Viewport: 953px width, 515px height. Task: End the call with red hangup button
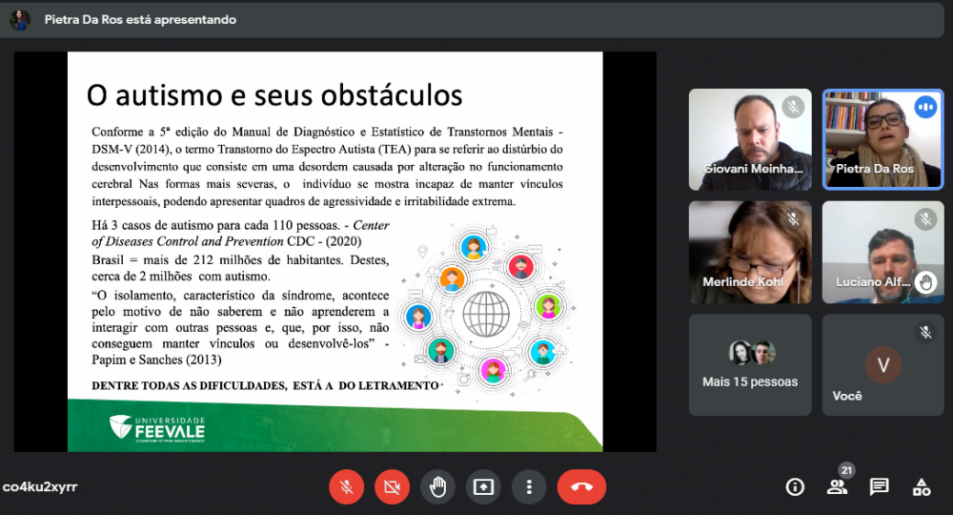(x=581, y=487)
